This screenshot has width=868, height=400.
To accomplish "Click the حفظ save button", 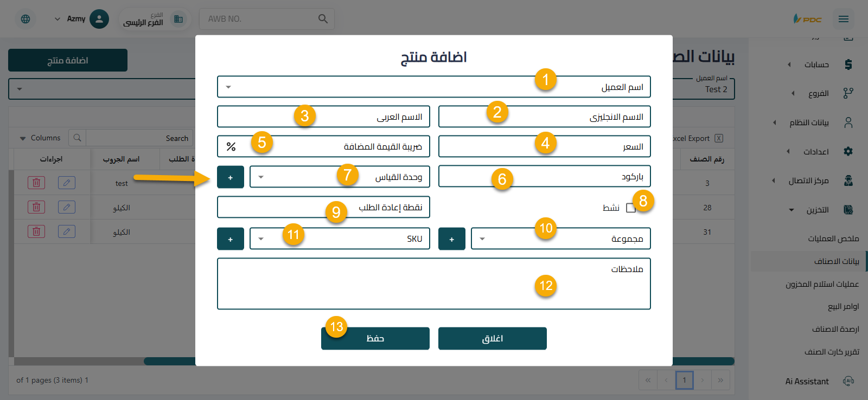I will [375, 338].
